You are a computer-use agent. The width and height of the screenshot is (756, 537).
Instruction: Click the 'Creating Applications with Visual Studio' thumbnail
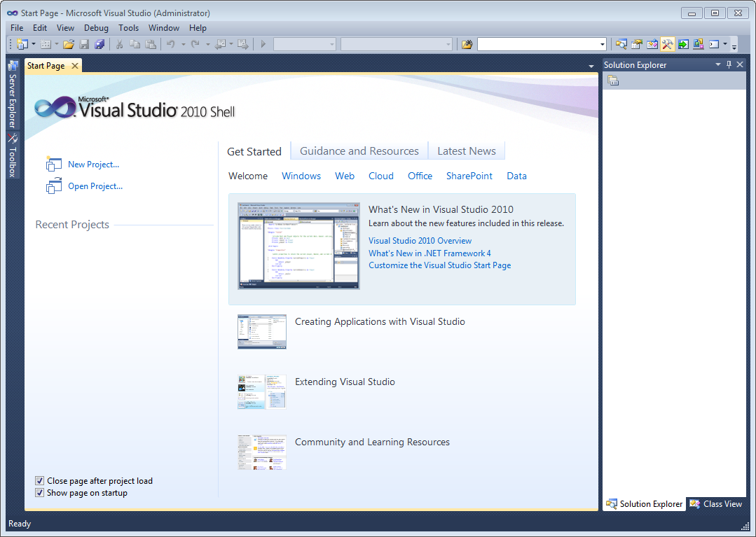pos(261,331)
